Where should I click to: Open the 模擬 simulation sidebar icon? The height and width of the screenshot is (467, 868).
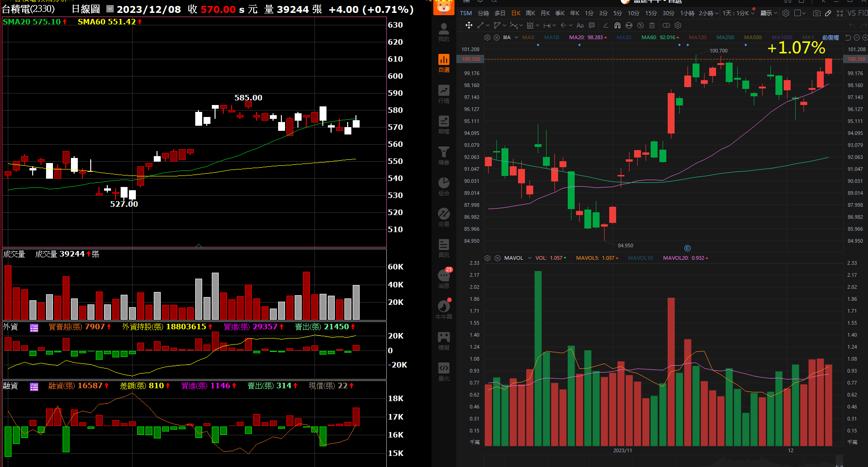[443, 341]
